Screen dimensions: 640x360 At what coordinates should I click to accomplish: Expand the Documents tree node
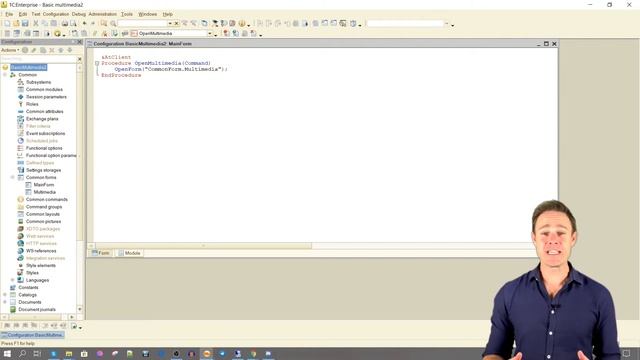[x=5, y=302]
